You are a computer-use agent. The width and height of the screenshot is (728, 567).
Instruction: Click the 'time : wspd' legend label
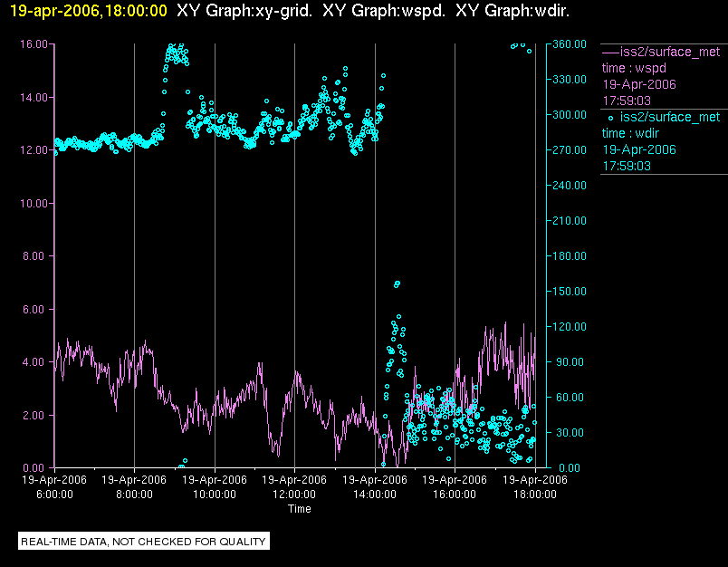634,68
